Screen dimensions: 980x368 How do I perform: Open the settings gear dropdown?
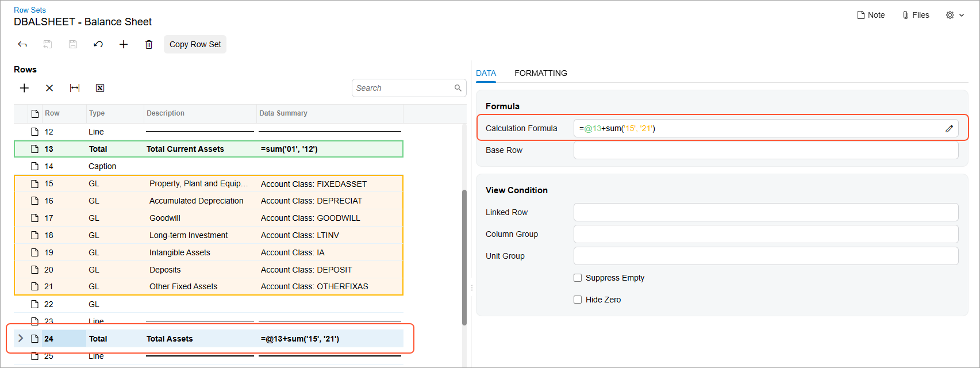tap(955, 15)
